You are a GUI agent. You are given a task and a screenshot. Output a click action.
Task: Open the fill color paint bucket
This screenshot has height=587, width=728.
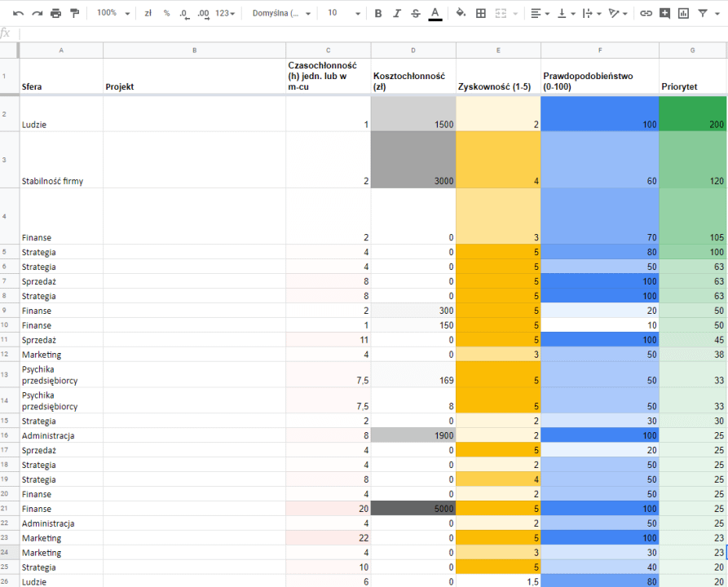(x=461, y=13)
